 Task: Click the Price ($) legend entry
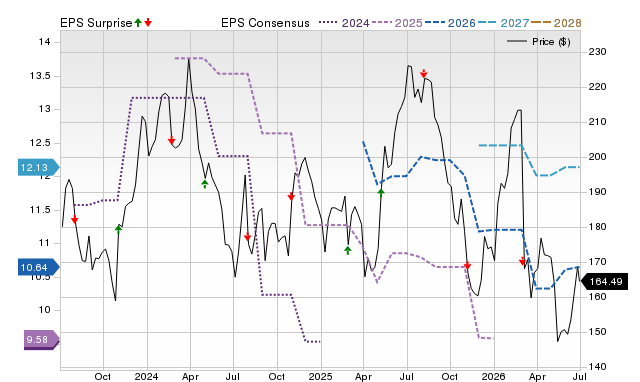tap(538, 42)
